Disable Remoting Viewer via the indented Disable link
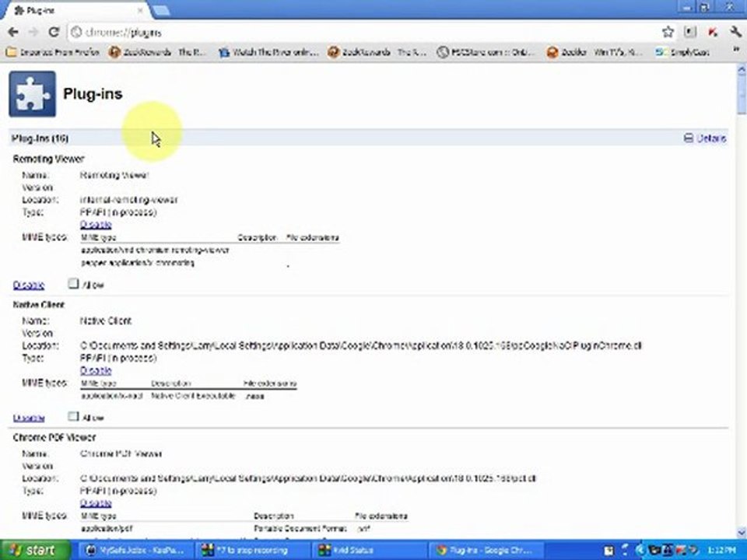Viewport: 747px width, 560px height. click(x=96, y=224)
